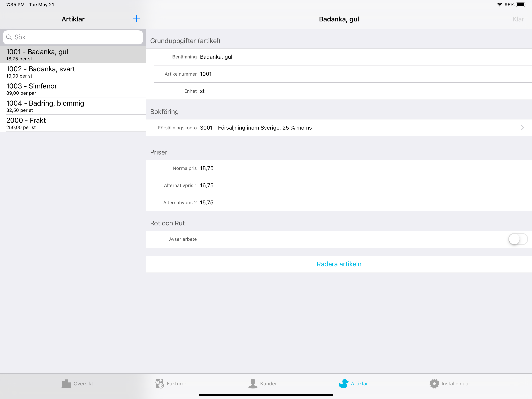This screenshot has width=532, height=399.
Task: Select article 1002 - Badanka, svart
Action: click(73, 72)
